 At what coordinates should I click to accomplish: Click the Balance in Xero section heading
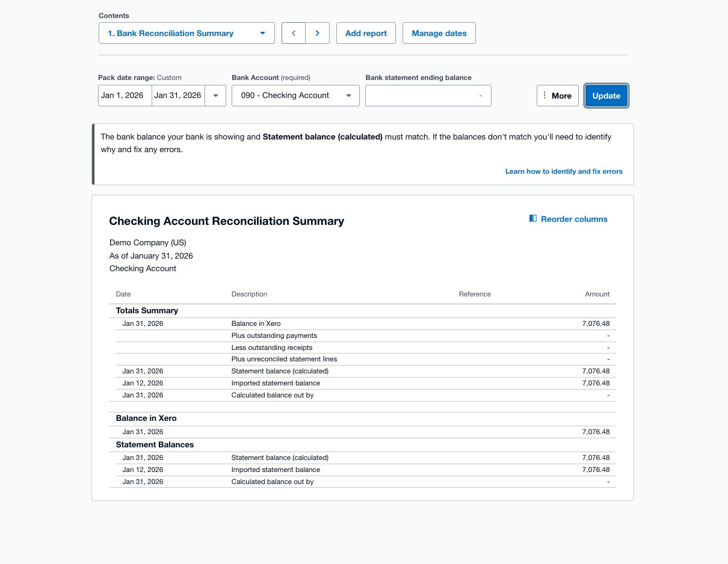[146, 418]
